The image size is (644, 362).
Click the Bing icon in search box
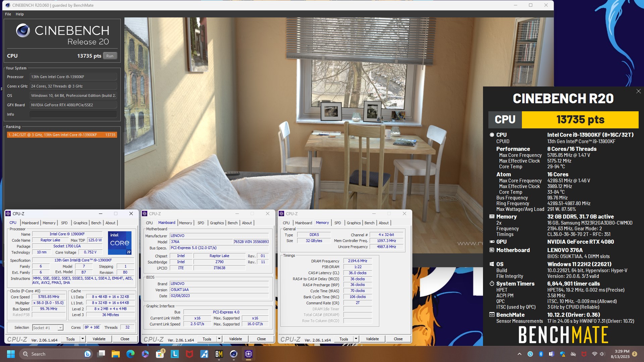[x=88, y=354]
